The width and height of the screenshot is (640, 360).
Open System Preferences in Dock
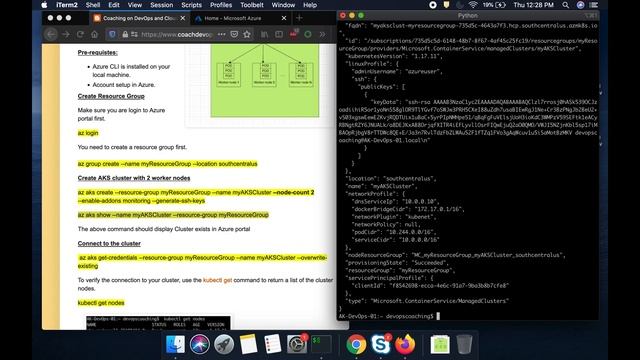point(297,344)
